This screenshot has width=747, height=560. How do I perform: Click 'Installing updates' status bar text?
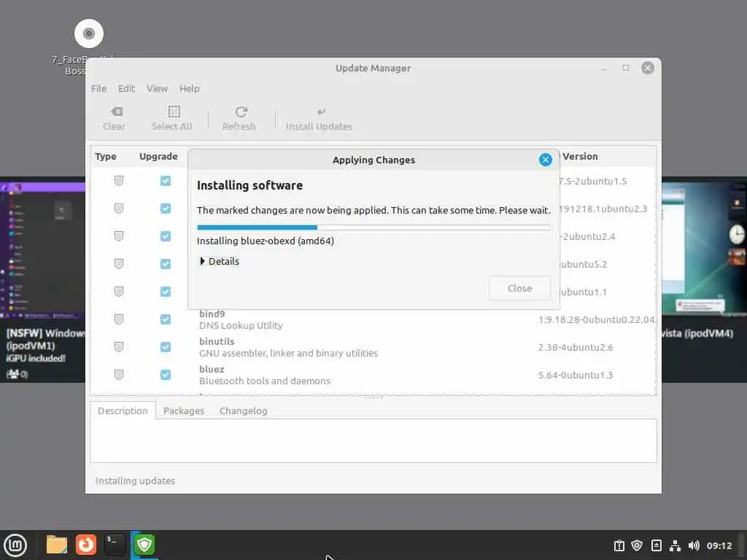[x=135, y=481]
